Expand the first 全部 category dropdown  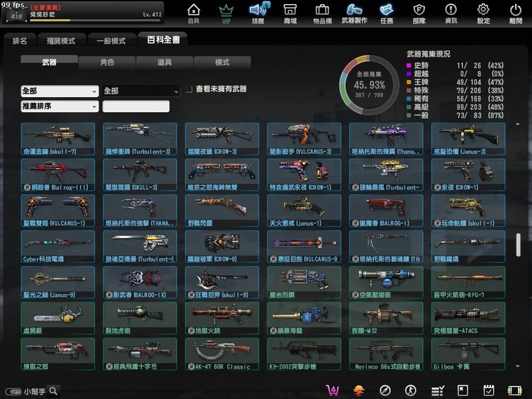click(x=60, y=91)
